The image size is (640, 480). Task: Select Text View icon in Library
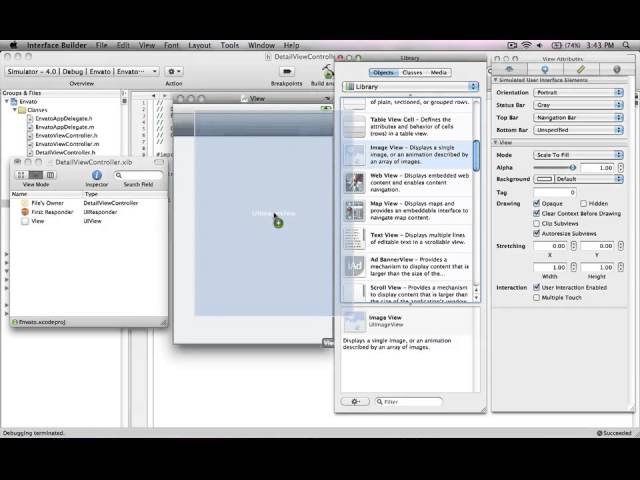point(354,238)
